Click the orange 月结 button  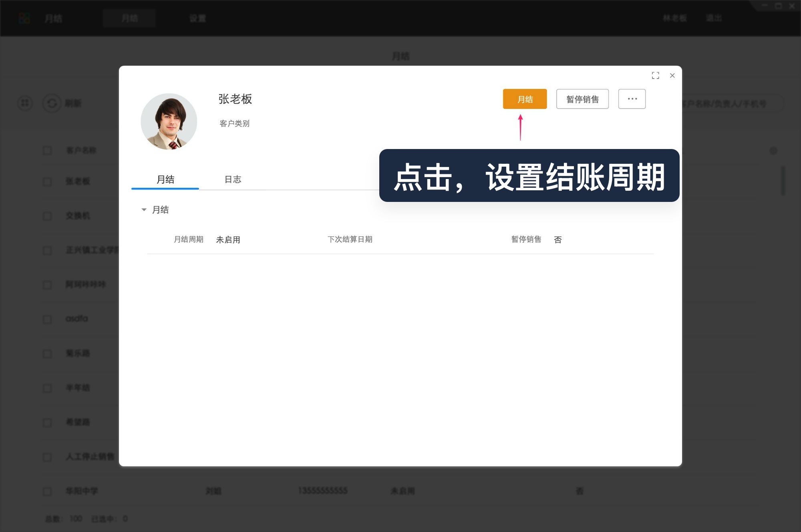[525, 99]
